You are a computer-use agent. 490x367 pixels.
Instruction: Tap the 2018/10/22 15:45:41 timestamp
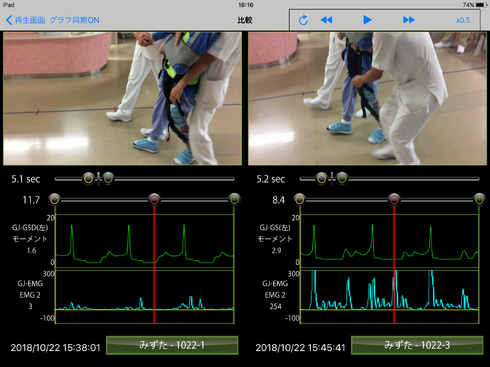(300, 348)
